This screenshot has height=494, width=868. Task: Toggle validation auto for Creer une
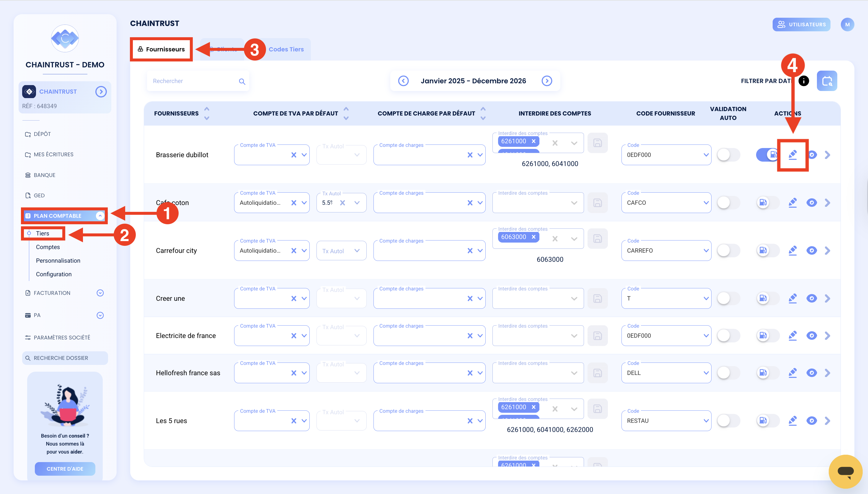point(728,298)
